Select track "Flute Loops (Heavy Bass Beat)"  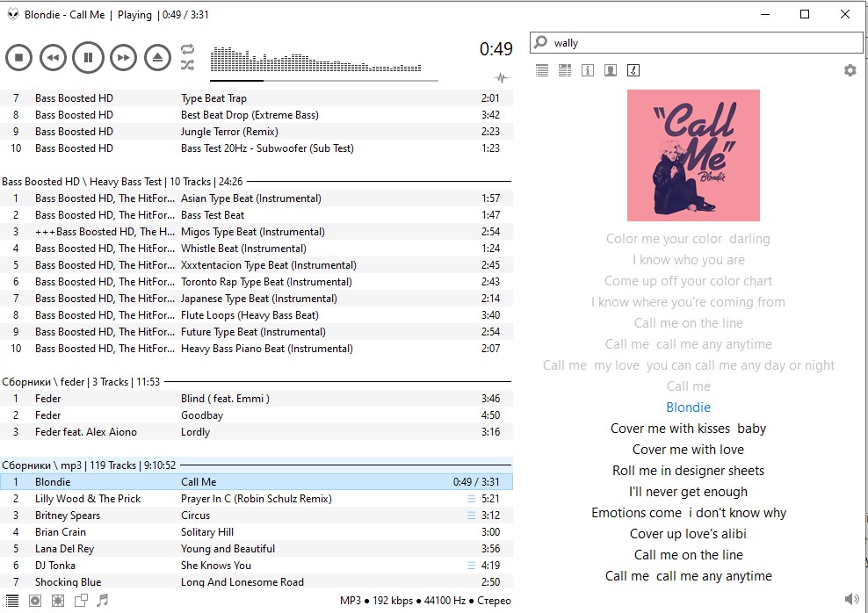[x=257, y=314]
